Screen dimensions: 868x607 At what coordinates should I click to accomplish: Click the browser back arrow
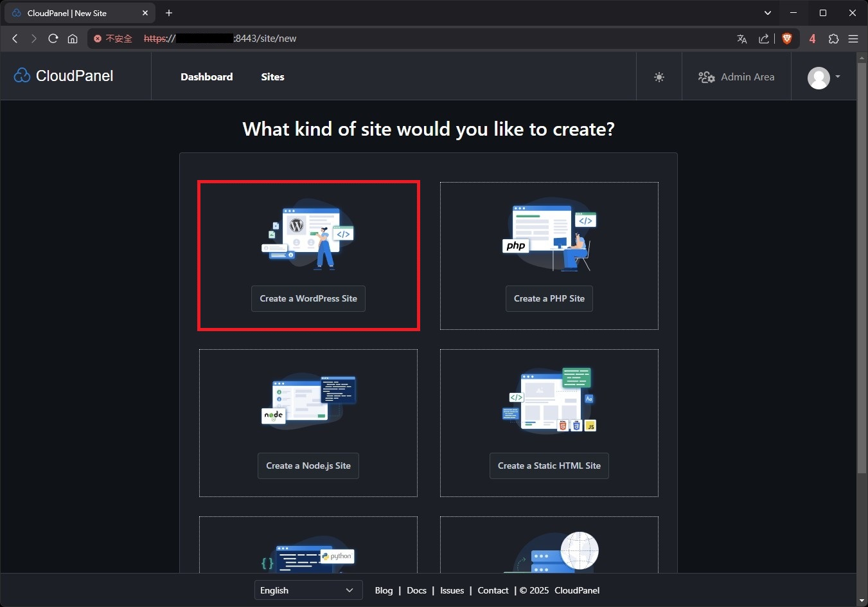[15, 39]
